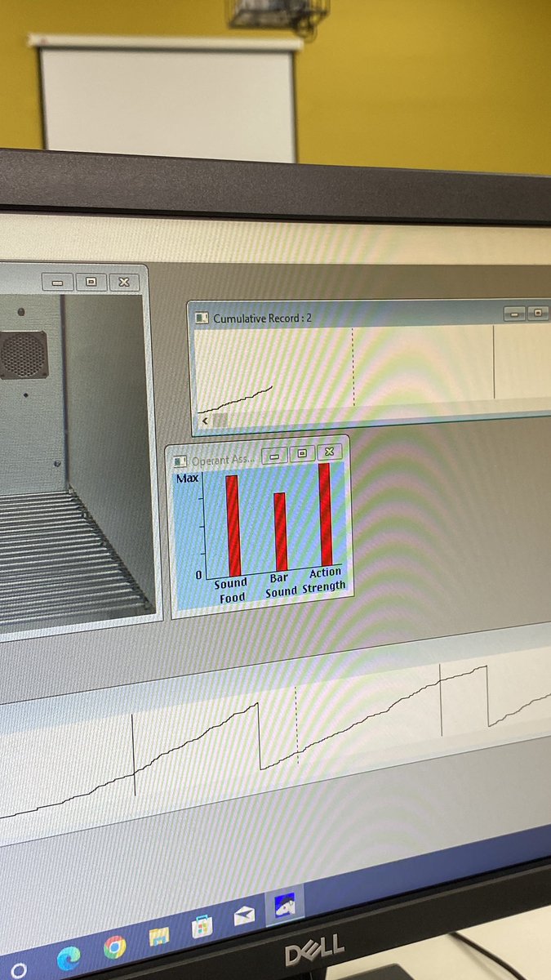Click the Cumulative Record: 2 title text
551x980 pixels.
pos(262,318)
